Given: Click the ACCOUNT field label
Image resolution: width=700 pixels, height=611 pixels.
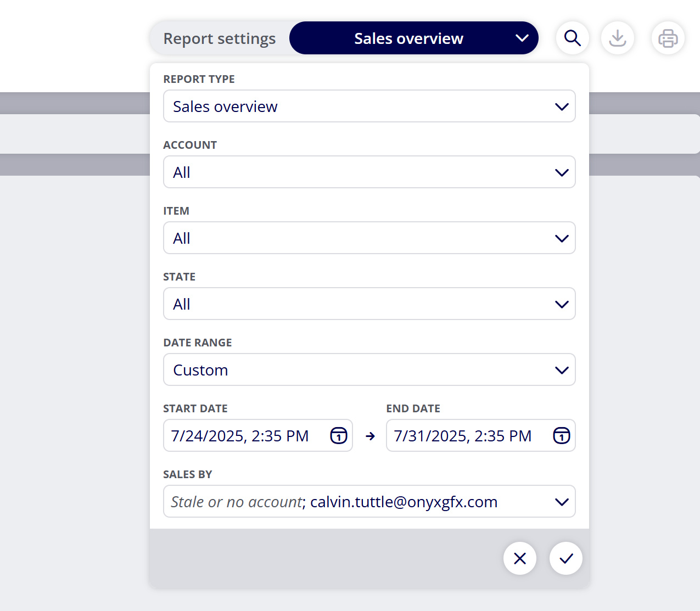Looking at the screenshot, I should pos(190,145).
